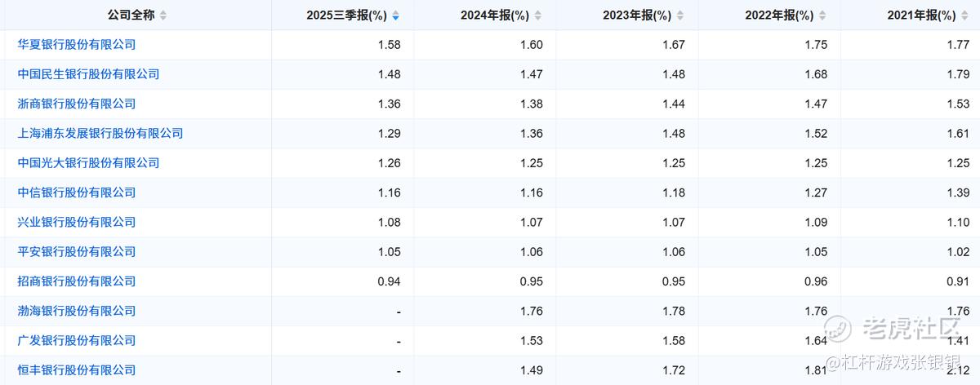
Task: Select 中国光大银行 2025三季报 value 1.26
Action: 390,163
